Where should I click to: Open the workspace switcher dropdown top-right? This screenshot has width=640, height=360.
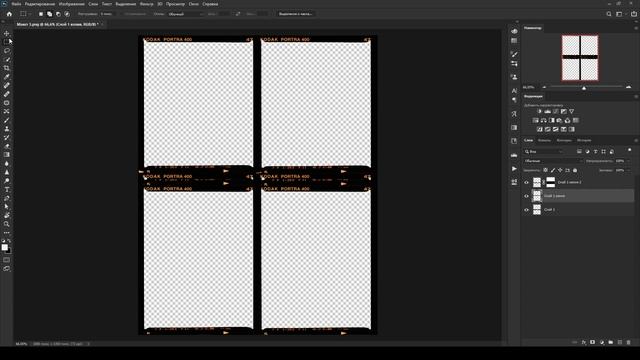tap(620, 14)
